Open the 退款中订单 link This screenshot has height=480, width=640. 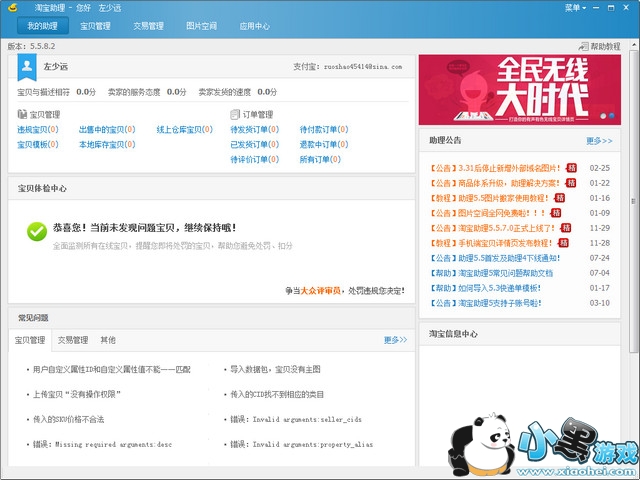coord(322,145)
